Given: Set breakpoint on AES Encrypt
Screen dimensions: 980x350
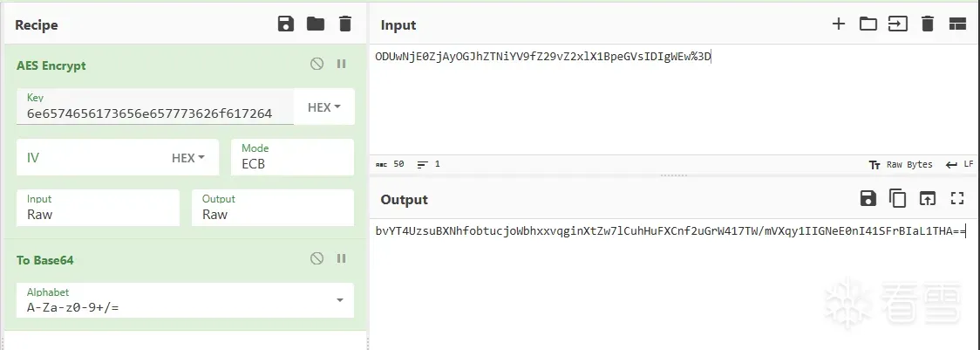Looking at the screenshot, I should point(342,64).
